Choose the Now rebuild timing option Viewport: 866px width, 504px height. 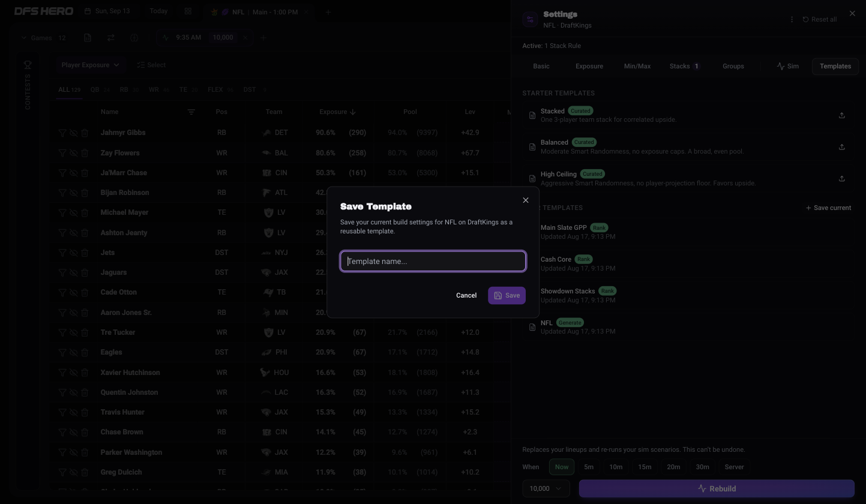point(562,467)
